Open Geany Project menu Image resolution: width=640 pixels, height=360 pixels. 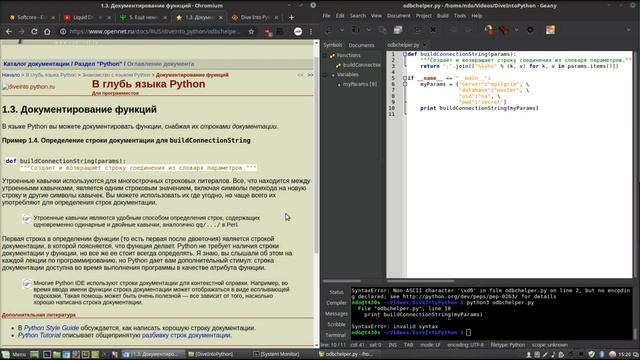point(424,16)
